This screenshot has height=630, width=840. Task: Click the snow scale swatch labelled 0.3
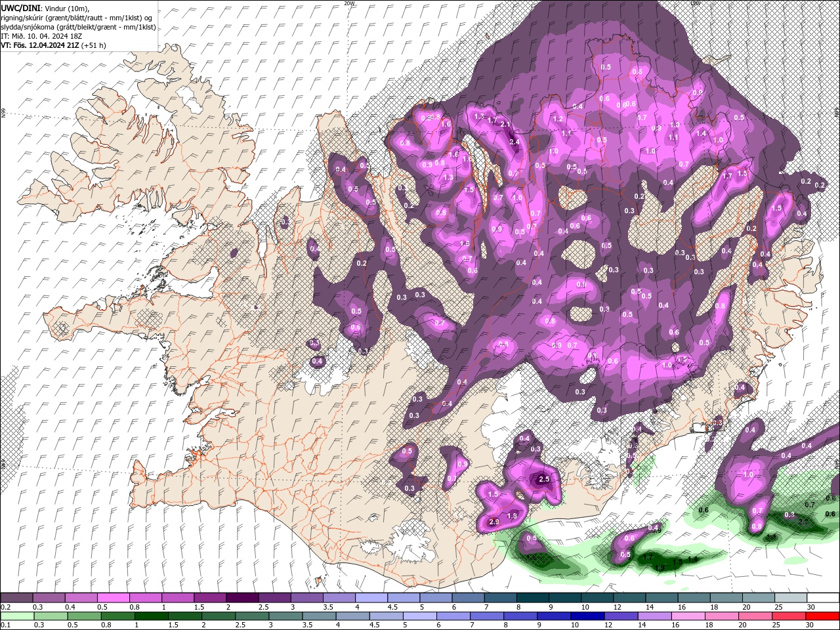coord(49,598)
